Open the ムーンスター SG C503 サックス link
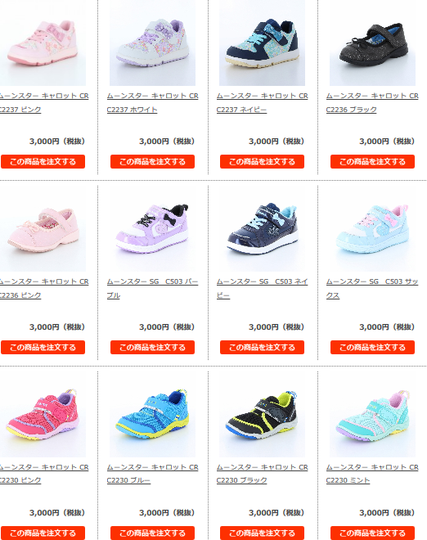This screenshot has width=427, height=540. coord(372,289)
